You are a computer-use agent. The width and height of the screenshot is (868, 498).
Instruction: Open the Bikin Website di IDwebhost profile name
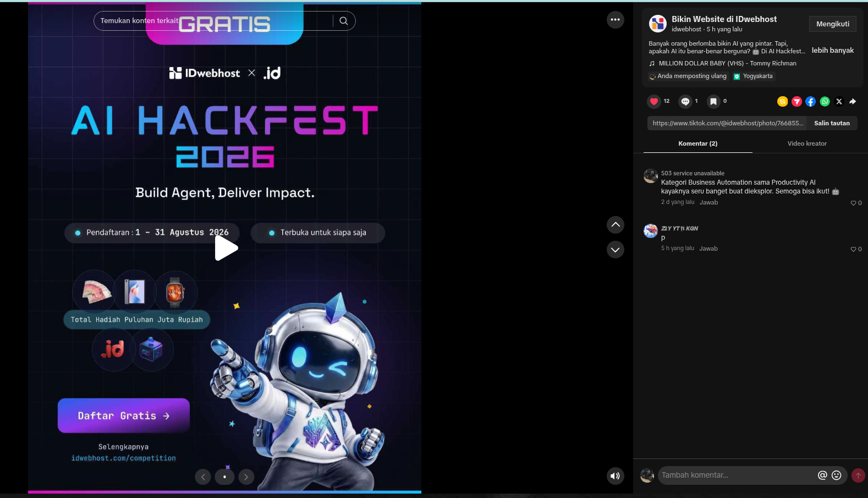pyautogui.click(x=724, y=19)
